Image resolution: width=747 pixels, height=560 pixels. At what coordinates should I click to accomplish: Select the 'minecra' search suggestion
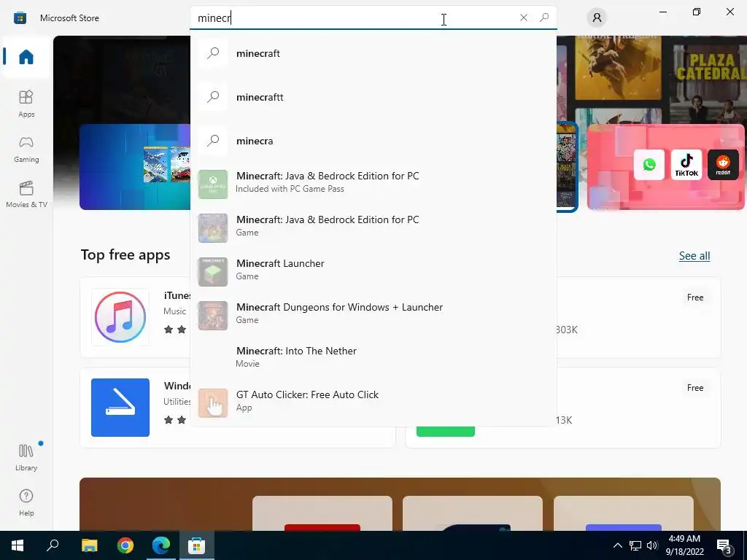point(373,141)
